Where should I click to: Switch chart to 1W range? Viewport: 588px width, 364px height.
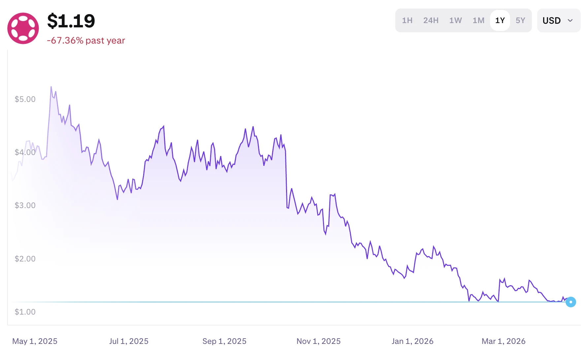click(455, 20)
